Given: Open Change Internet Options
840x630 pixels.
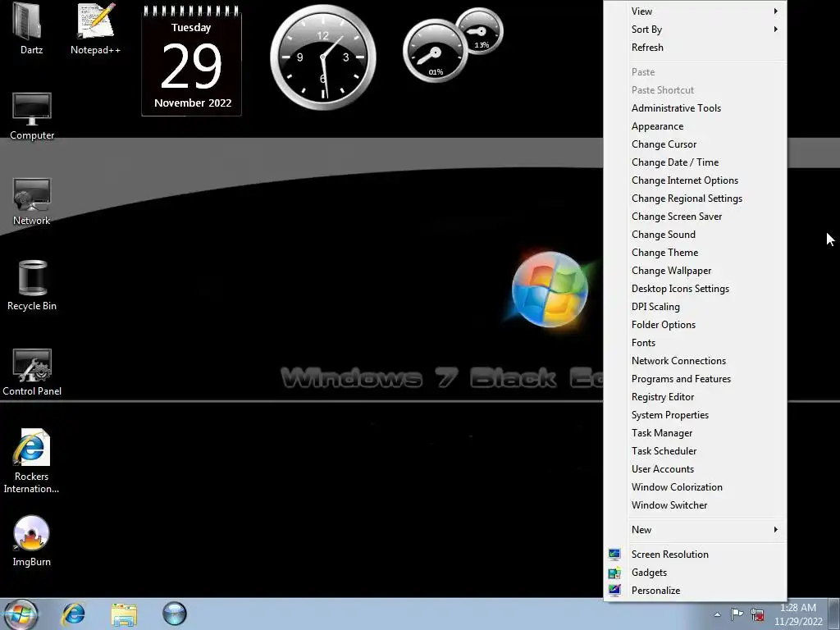Looking at the screenshot, I should click(696, 180).
